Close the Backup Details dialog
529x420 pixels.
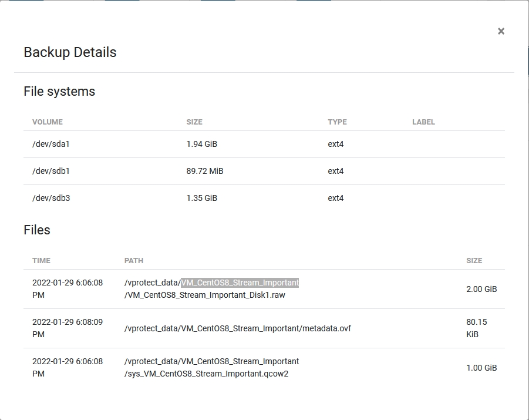[501, 31]
